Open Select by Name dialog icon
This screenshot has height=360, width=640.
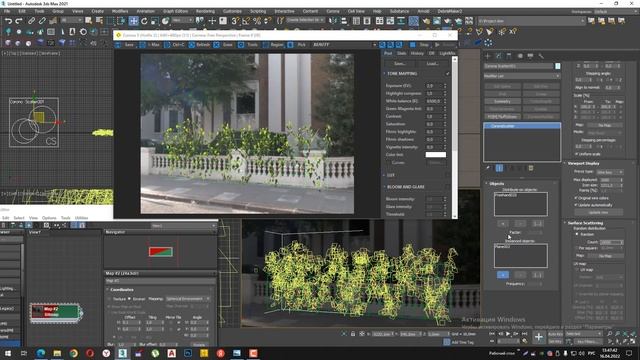99,20
